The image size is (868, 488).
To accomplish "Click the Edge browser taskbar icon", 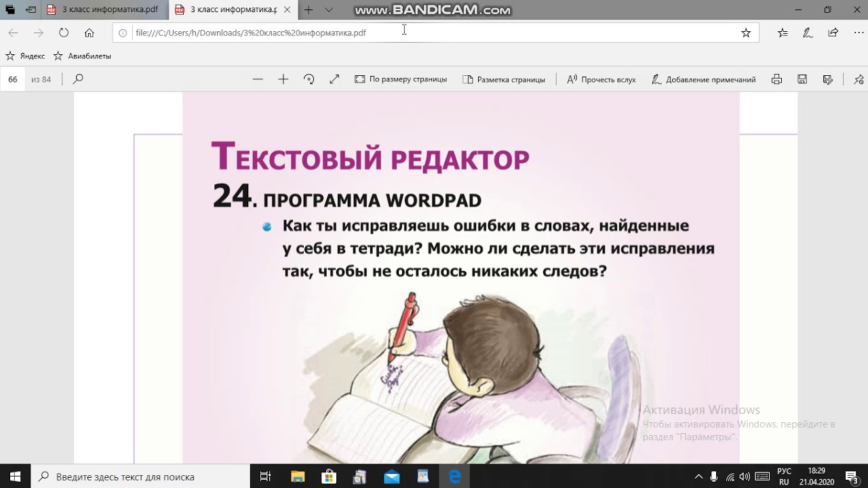I will [455, 476].
